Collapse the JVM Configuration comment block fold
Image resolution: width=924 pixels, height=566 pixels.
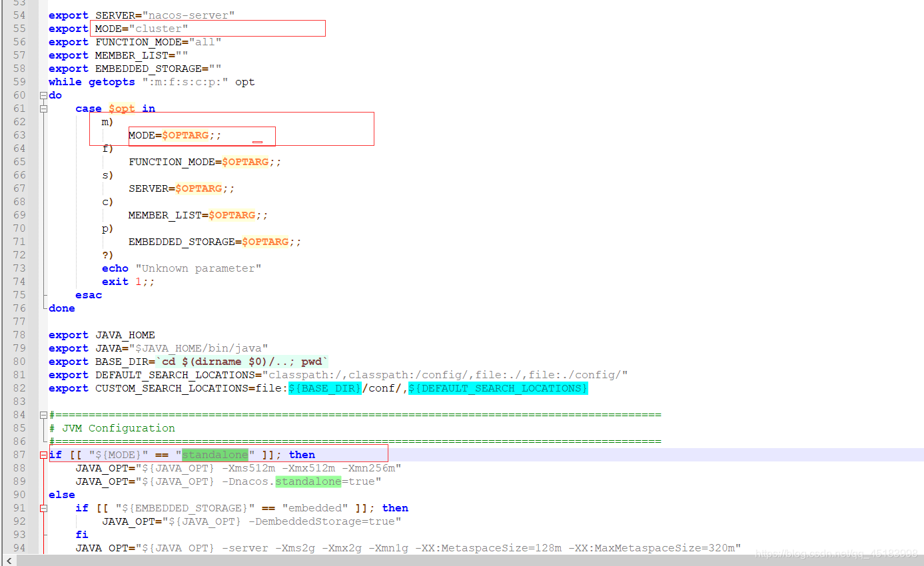click(44, 415)
